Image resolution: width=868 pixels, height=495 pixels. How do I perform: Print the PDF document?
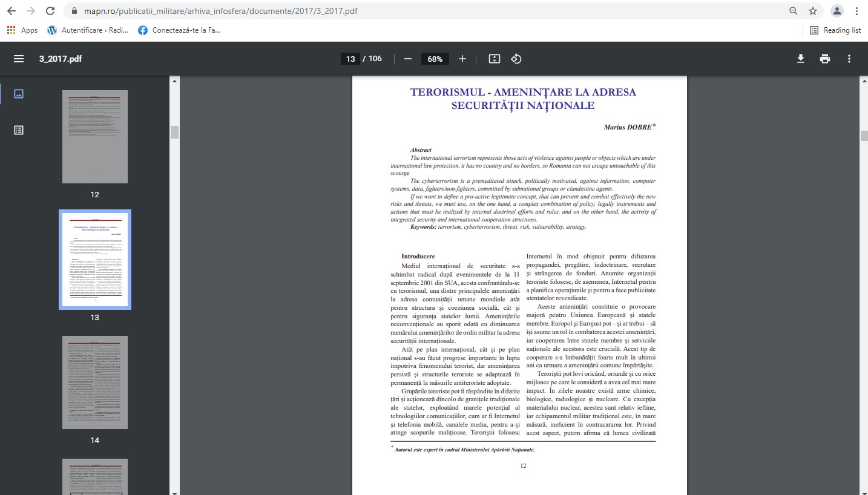[x=824, y=59]
